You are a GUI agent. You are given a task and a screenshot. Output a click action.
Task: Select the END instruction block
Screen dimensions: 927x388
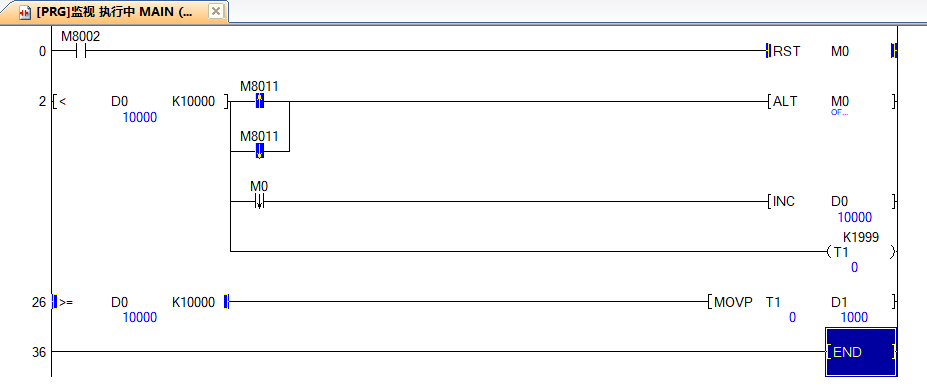click(x=861, y=352)
